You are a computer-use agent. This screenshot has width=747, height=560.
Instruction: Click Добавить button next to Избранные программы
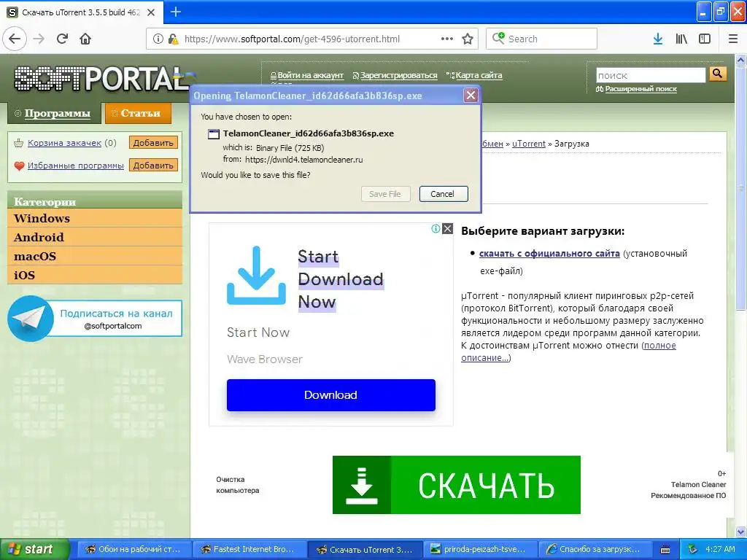coord(153,166)
